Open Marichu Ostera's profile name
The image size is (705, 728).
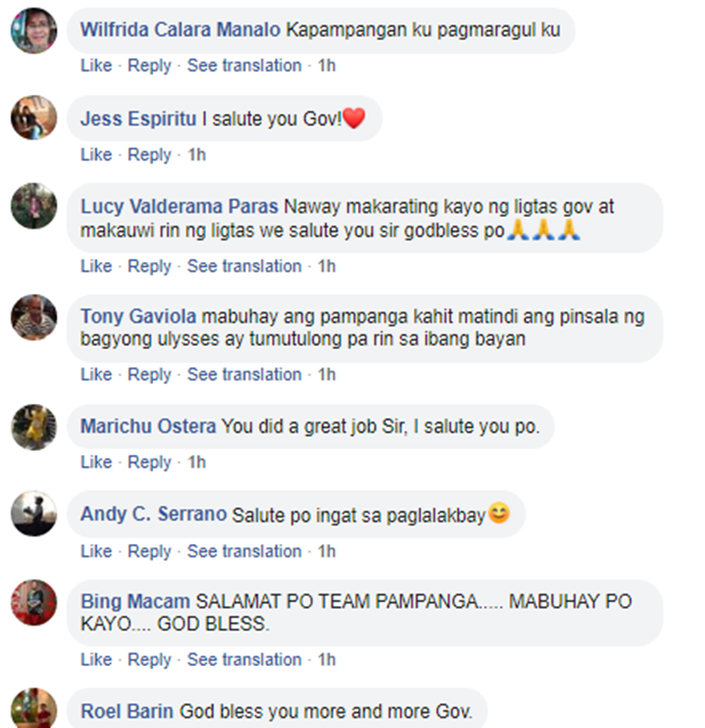149,426
